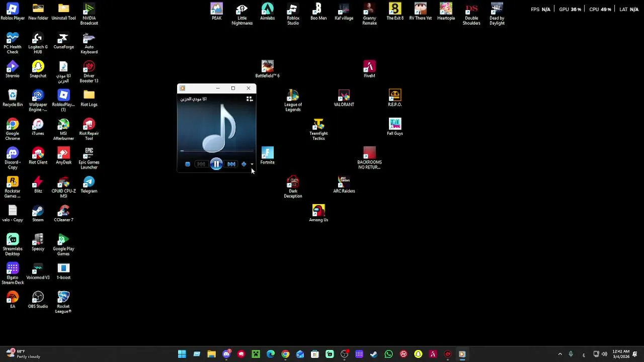This screenshot has height=362, width=644.
Task: Launch Speccy icon
Action: pos(38,242)
